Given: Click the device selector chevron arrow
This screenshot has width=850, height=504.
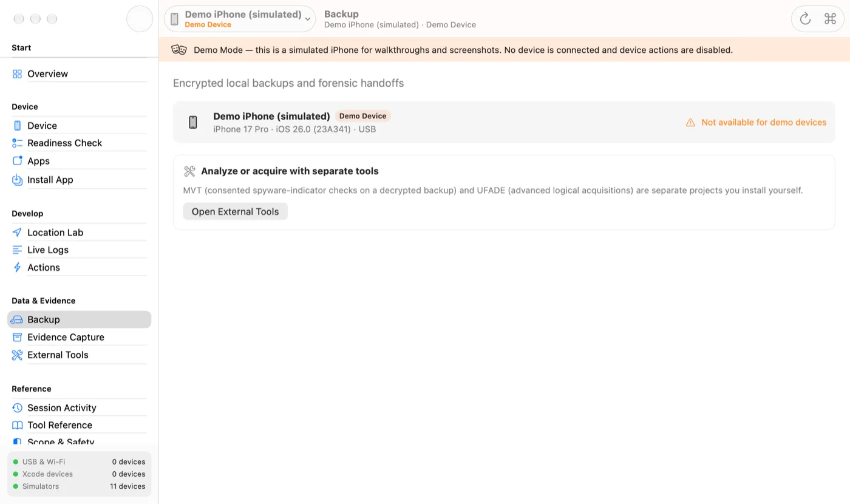Looking at the screenshot, I should coord(308,19).
